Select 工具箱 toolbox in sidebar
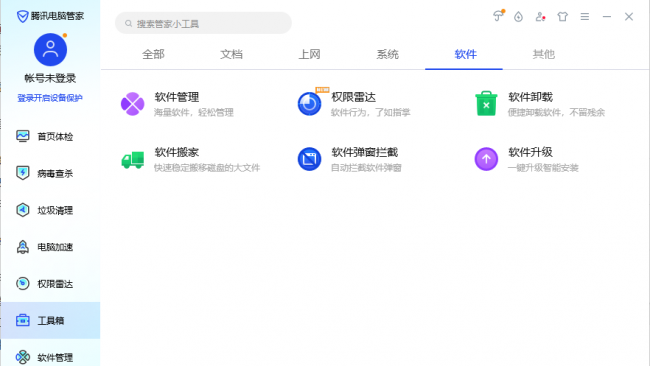650x366 pixels. coord(50,320)
